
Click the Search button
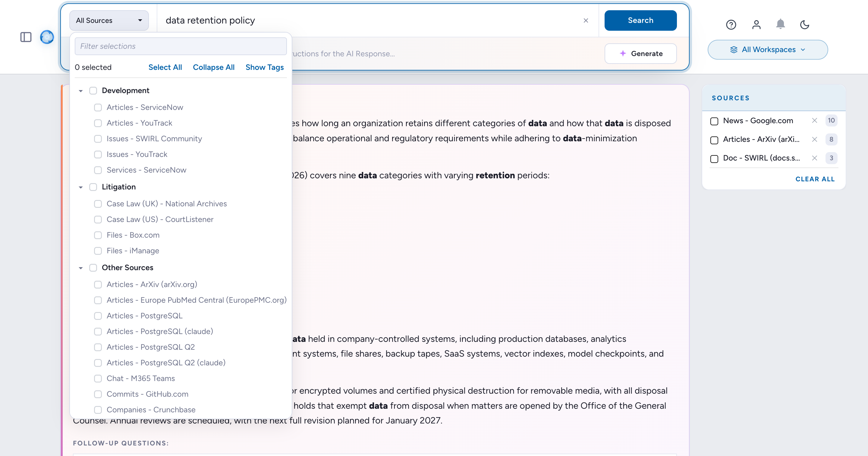[x=640, y=20]
